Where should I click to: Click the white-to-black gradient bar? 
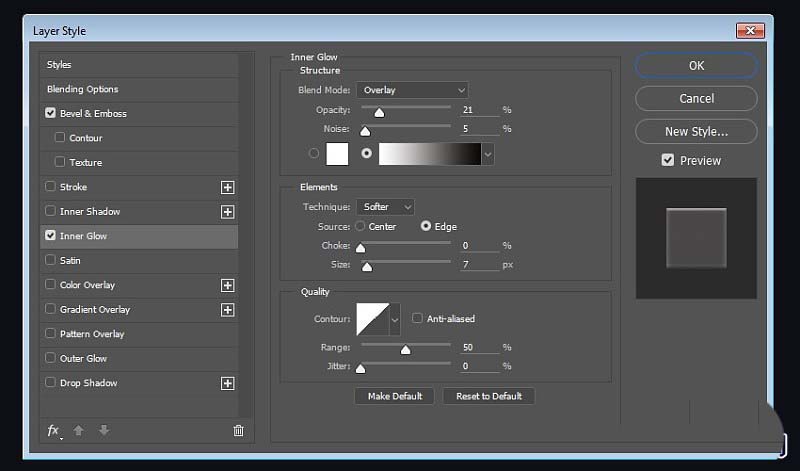click(x=430, y=154)
